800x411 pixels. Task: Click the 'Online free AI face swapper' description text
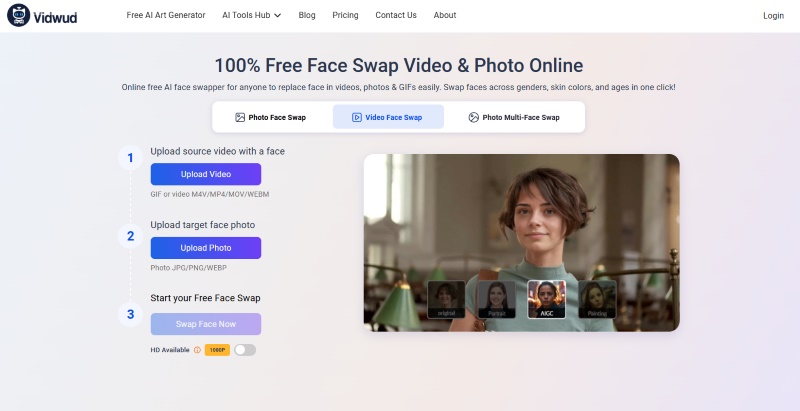point(398,87)
